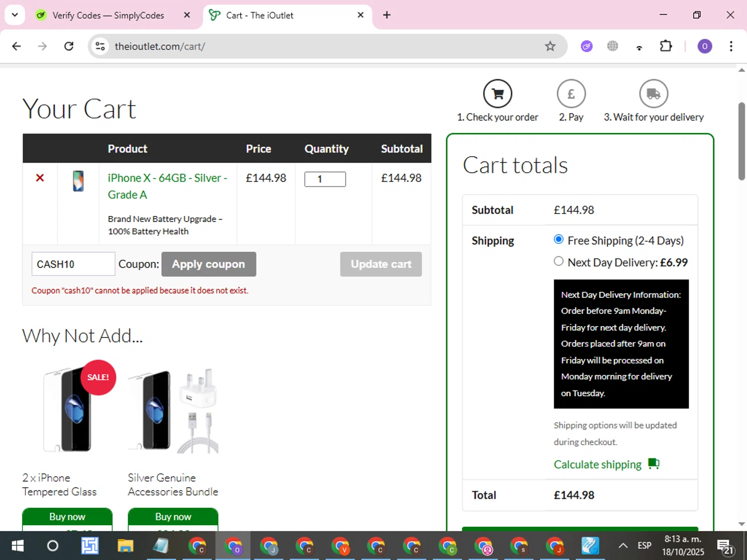Viewport: 747px width, 560px height.
Task: Open the notification center with 21 badge
Action: [x=726, y=546]
